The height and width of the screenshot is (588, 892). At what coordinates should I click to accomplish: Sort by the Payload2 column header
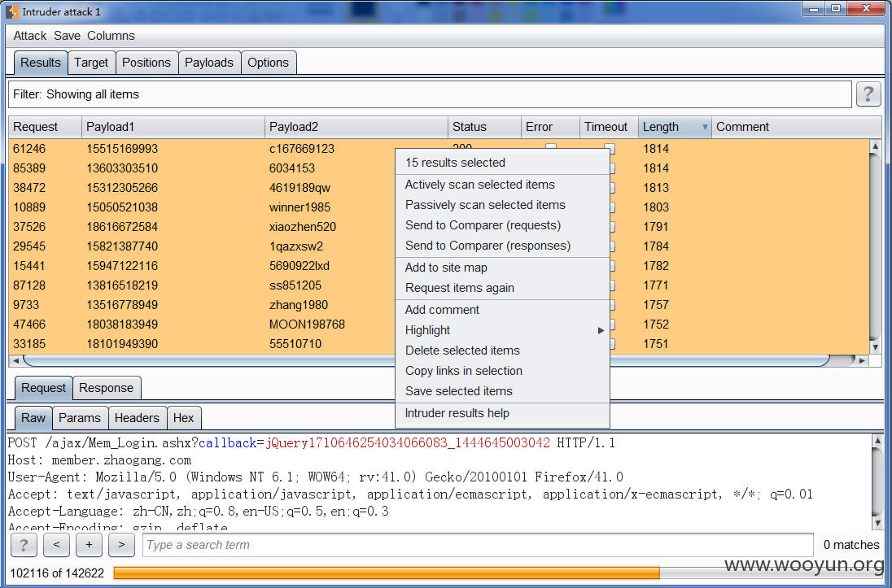coord(356,127)
